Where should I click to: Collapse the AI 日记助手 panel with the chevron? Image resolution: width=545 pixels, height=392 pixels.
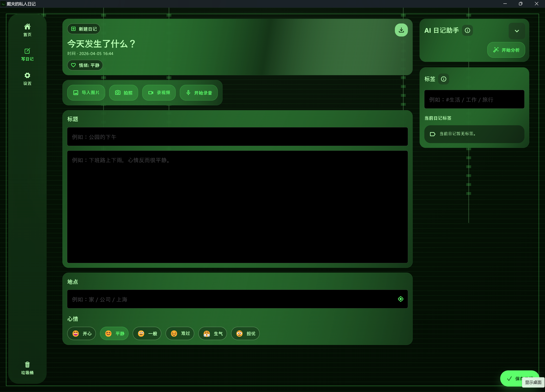pos(517,31)
